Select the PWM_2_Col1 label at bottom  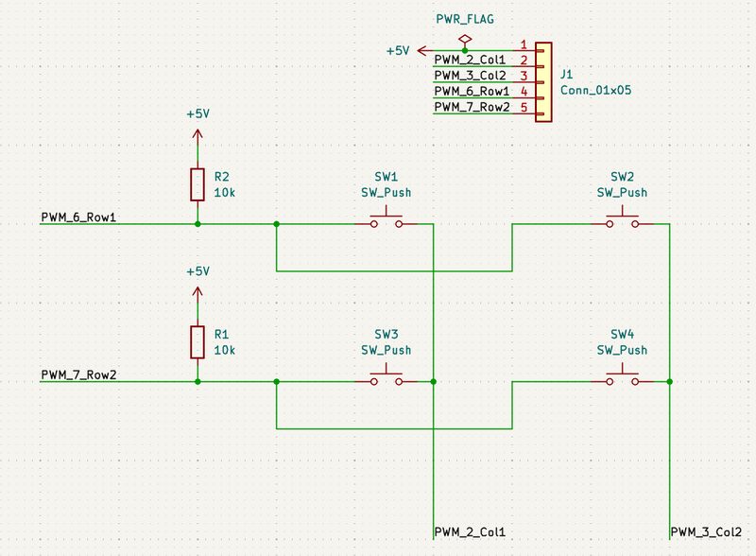pyautogui.click(x=470, y=532)
